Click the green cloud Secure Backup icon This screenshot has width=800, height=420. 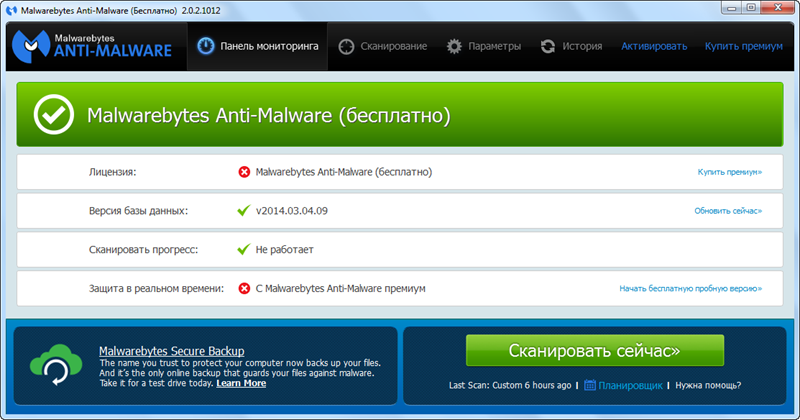pos(56,364)
